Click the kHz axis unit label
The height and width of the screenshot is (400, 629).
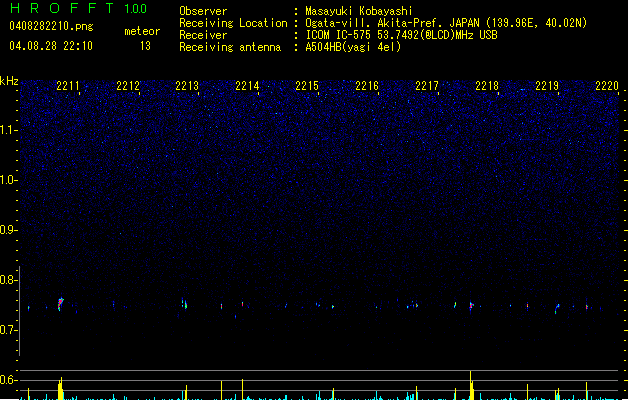(9, 81)
